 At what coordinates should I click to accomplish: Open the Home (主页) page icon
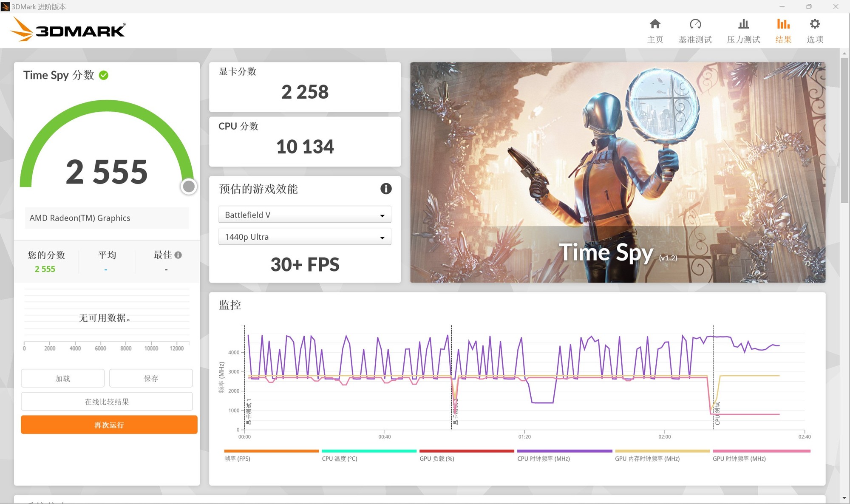(x=655, y=24)
